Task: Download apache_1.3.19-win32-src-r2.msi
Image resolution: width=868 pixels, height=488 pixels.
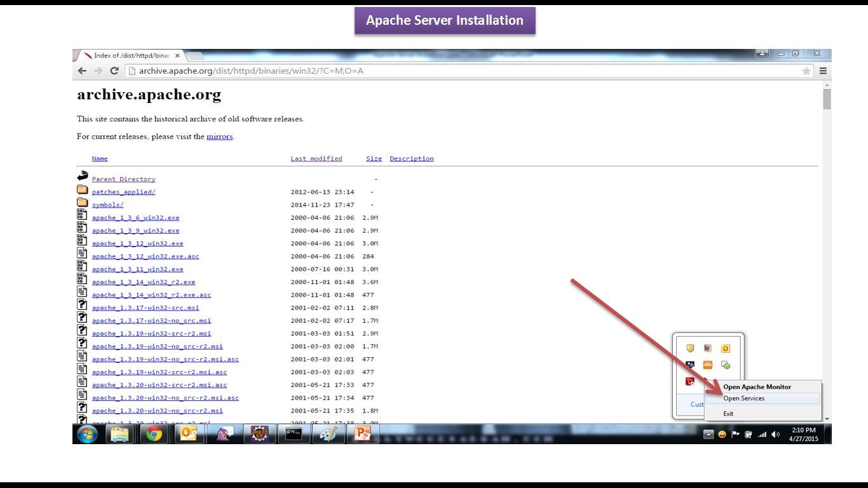Action: click(152, 334)
